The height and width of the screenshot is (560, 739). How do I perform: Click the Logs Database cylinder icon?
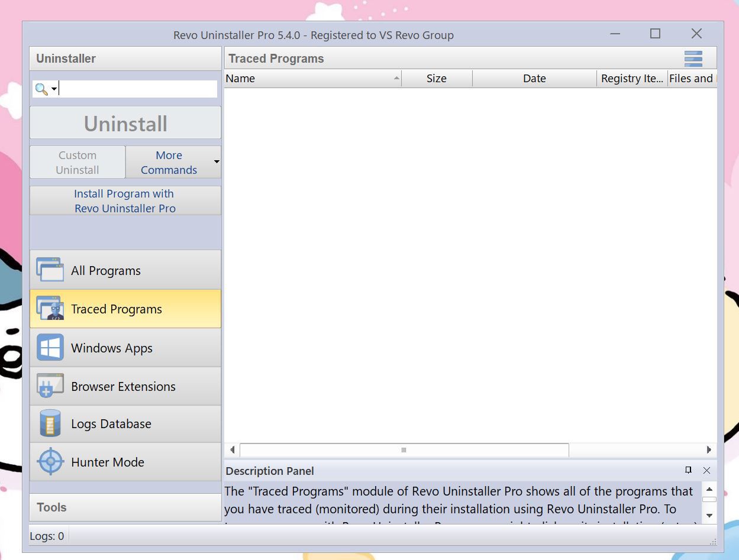tap(50, 423)
